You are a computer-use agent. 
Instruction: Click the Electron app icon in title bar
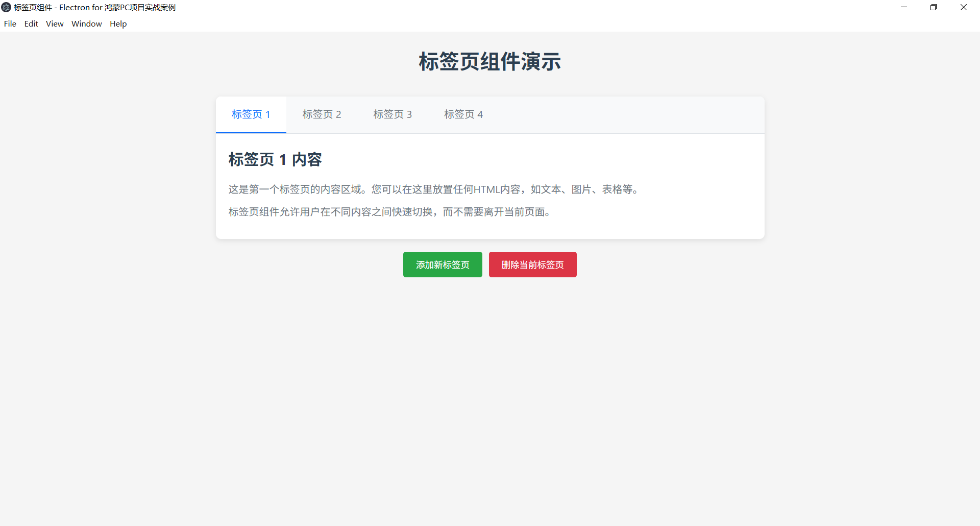click(x=6, y=7)
